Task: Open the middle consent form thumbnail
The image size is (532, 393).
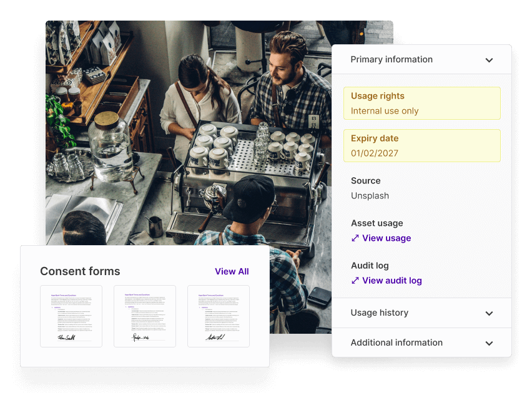Action: pos(145,316)
